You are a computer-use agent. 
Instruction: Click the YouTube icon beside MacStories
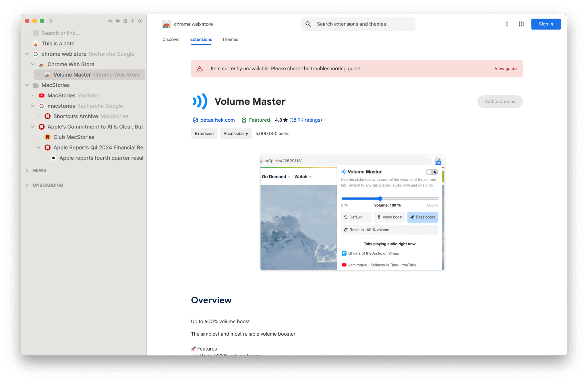tap(42, 96)
